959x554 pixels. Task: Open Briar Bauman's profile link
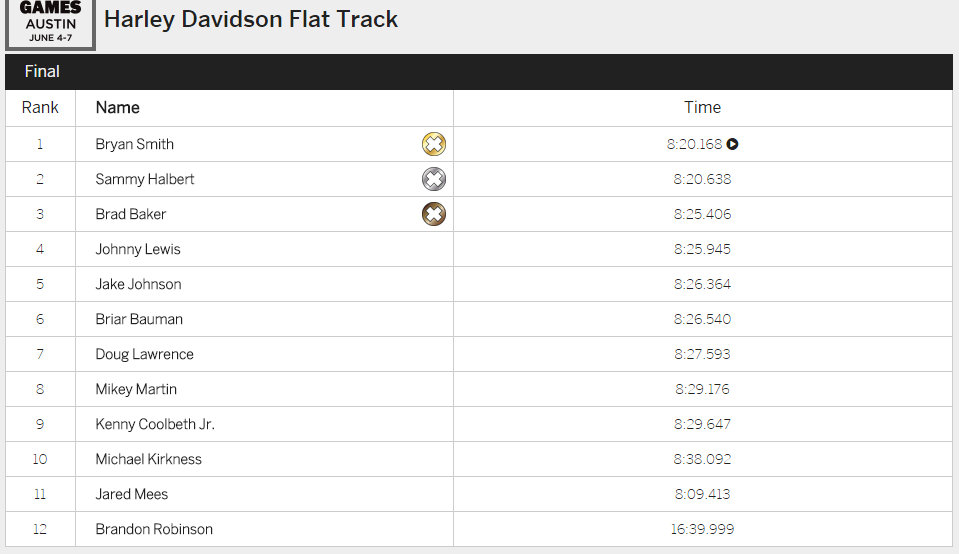[139, 319]
